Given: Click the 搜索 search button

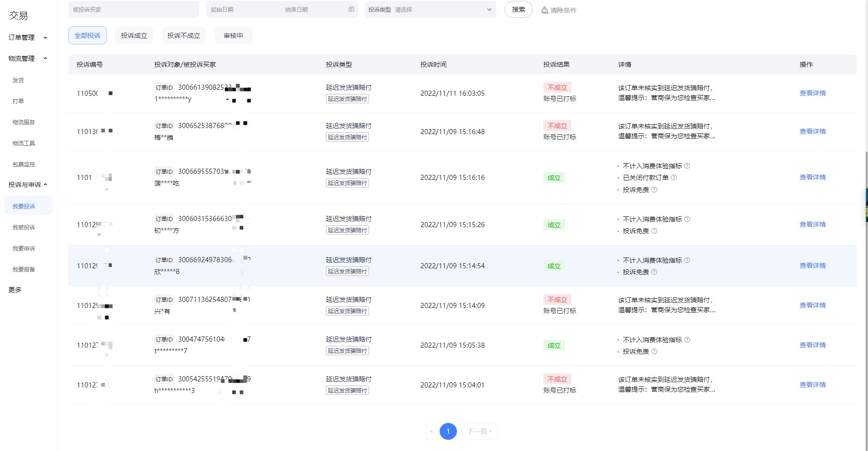Looking at the screenshot, I should click(x=518, y=9).
